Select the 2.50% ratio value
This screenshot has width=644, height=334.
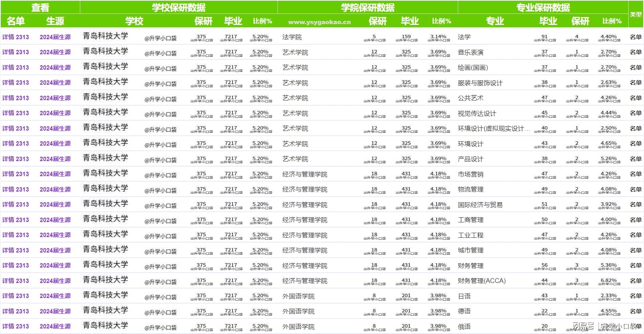pos(608,128)
